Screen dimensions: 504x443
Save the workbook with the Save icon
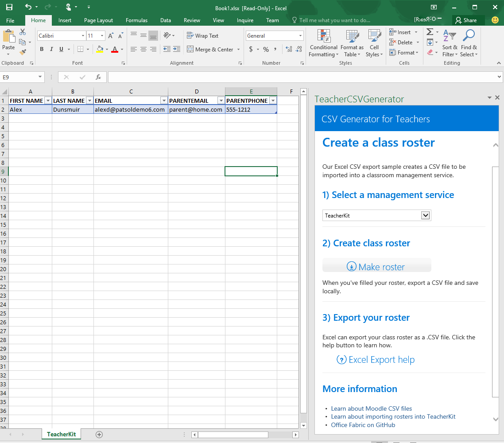(9, 7)
